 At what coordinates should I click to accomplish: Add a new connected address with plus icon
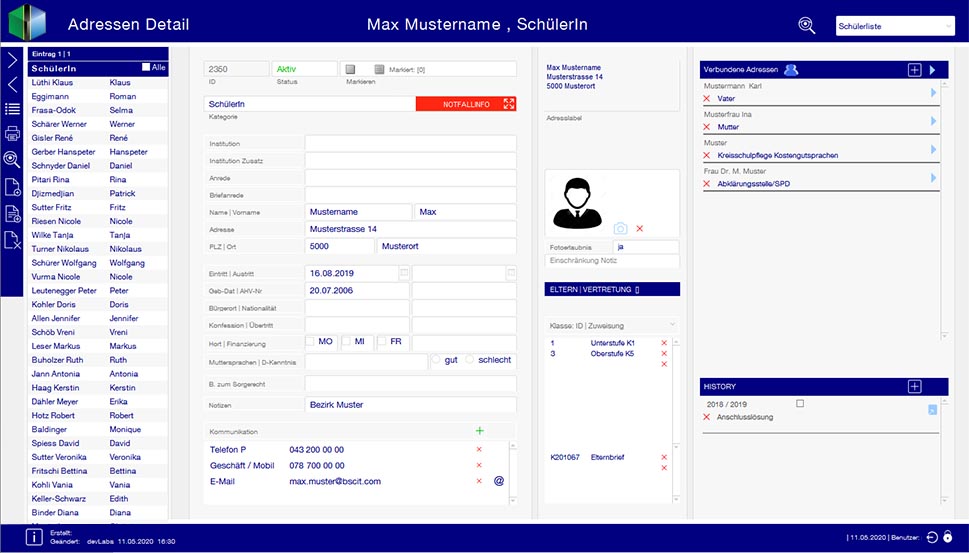(914, 70)
